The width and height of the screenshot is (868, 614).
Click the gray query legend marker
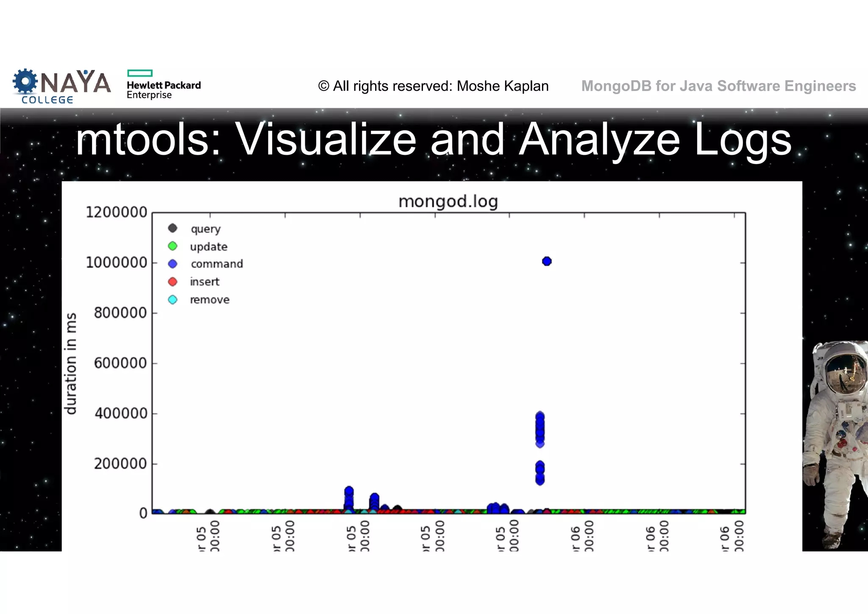coord(172,229)
